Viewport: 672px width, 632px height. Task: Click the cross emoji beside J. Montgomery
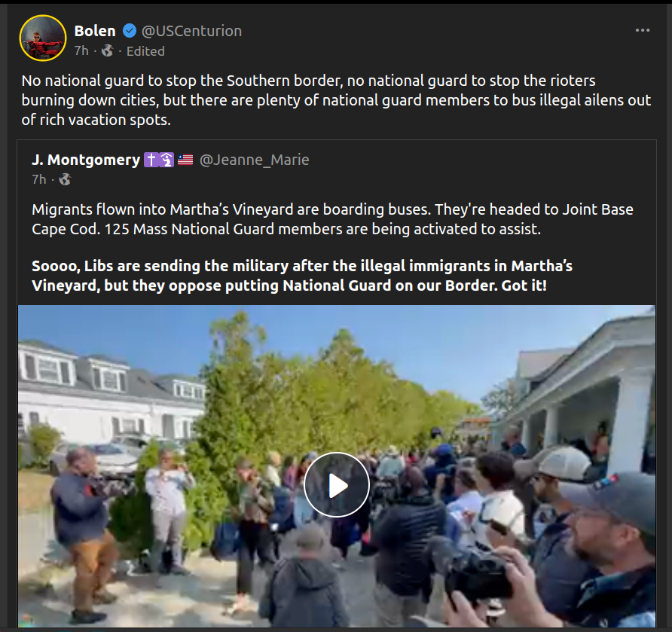point(151,160)
